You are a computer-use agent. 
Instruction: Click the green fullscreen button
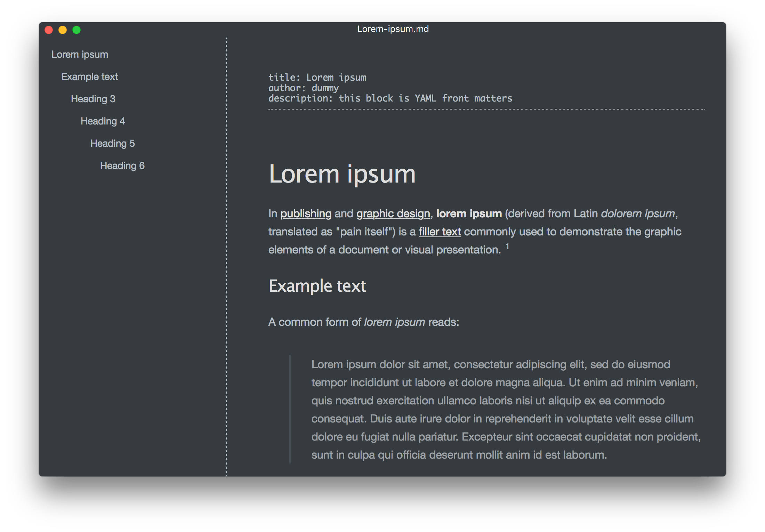76,30
